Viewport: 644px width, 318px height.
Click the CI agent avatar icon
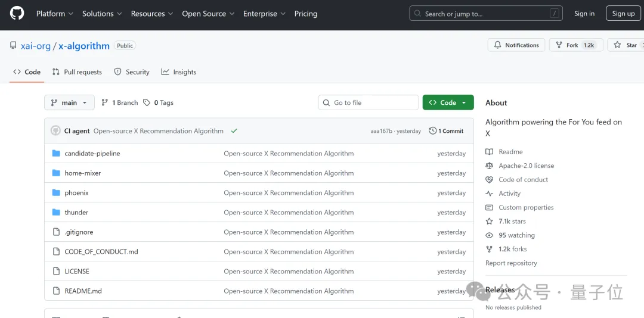[x=55, y=131]
